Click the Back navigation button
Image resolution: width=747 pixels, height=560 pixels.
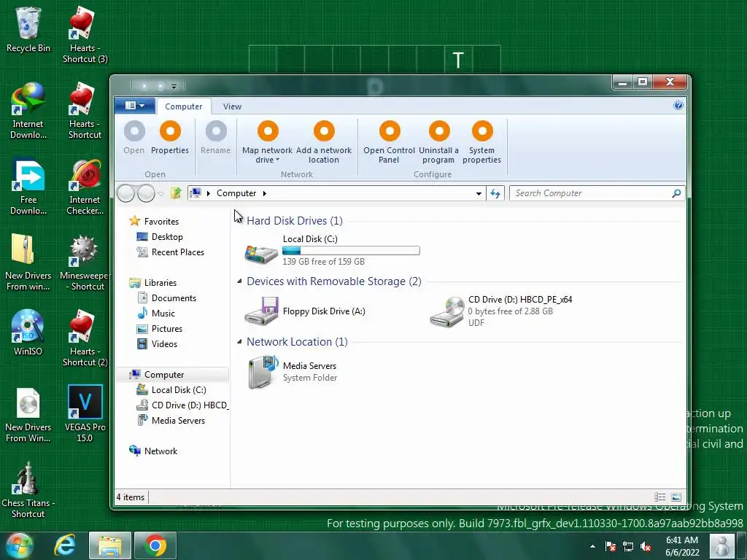click(x=125, y=193)
